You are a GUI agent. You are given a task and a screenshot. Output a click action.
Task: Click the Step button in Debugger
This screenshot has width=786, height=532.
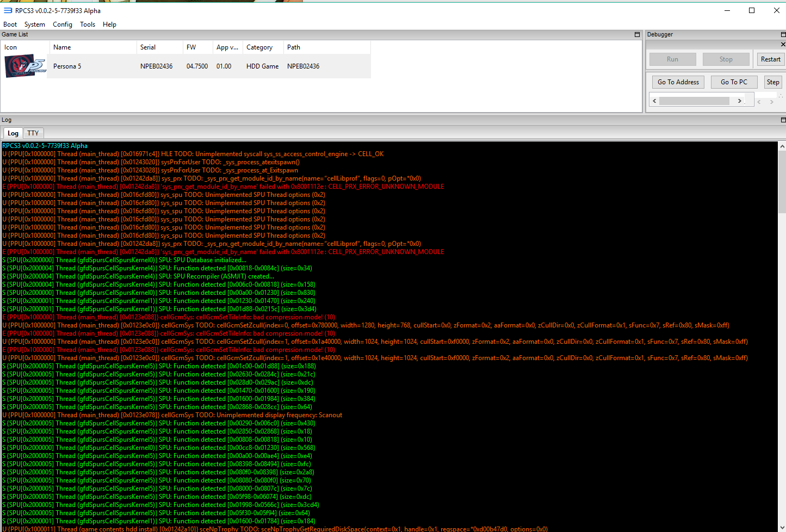pos(772,82)
